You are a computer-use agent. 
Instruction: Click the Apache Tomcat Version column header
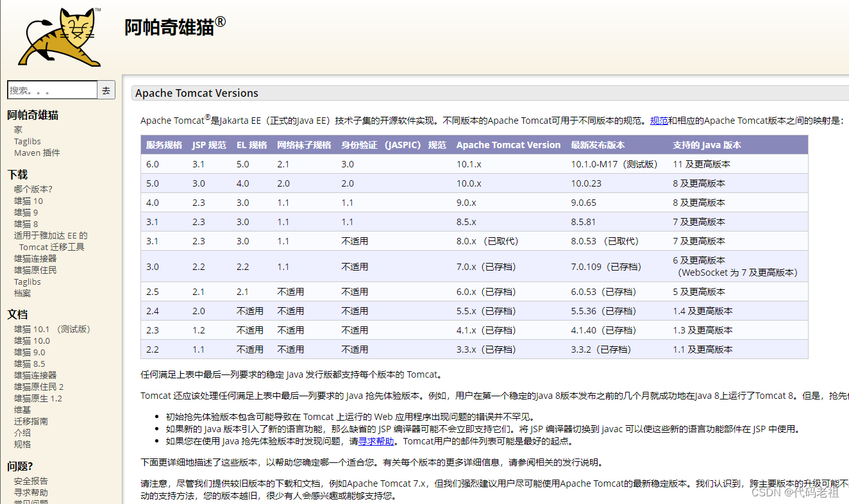pyautogui.click(x=509, y=145)
